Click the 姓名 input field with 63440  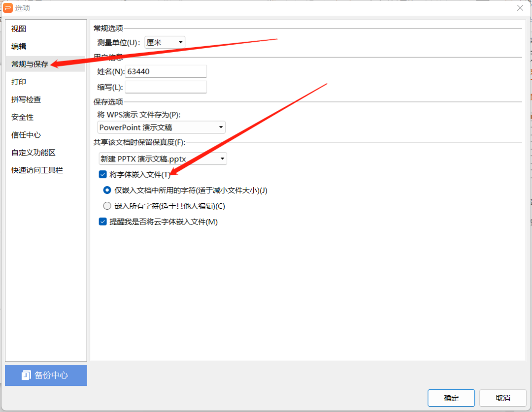click(166, 71)
